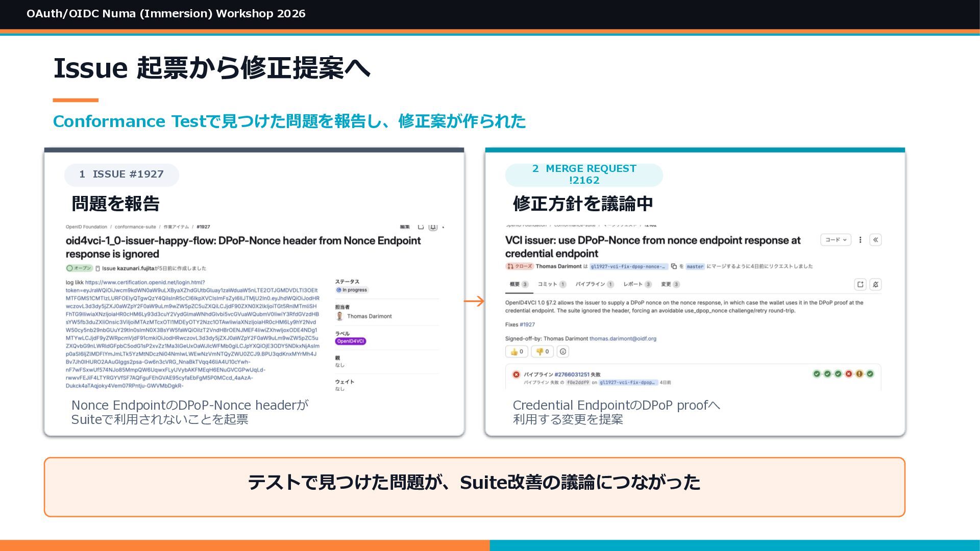Click the 'OAuth/OIDC Numa (Immersion) Workshop 2026' header text
Screen dimensions: 980x551
166,14
